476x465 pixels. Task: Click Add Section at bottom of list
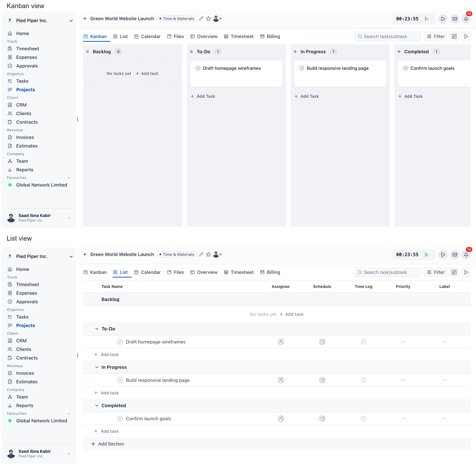tap(107, 444)
